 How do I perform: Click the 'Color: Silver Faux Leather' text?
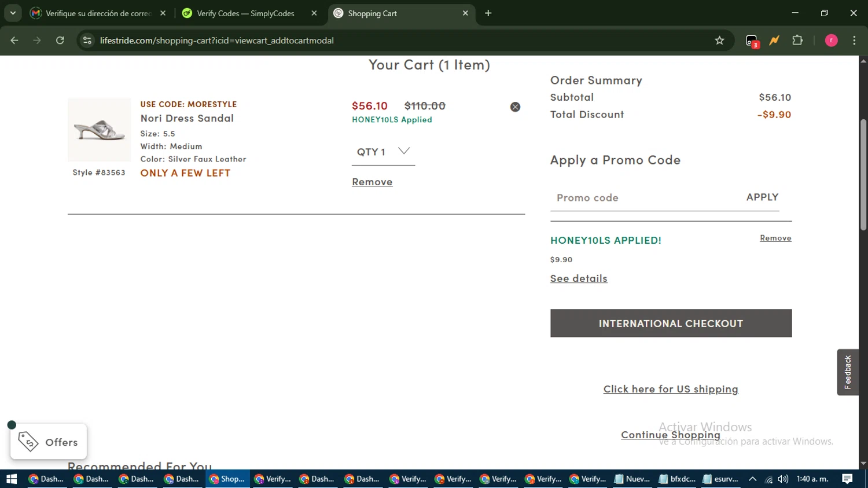click(x=193, y=159)
